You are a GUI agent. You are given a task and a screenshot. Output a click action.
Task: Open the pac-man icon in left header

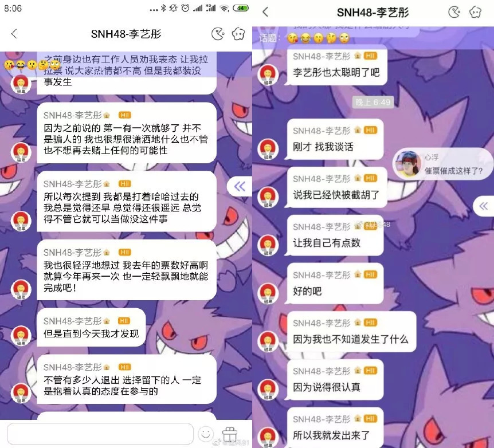click(x=218, y=34)
